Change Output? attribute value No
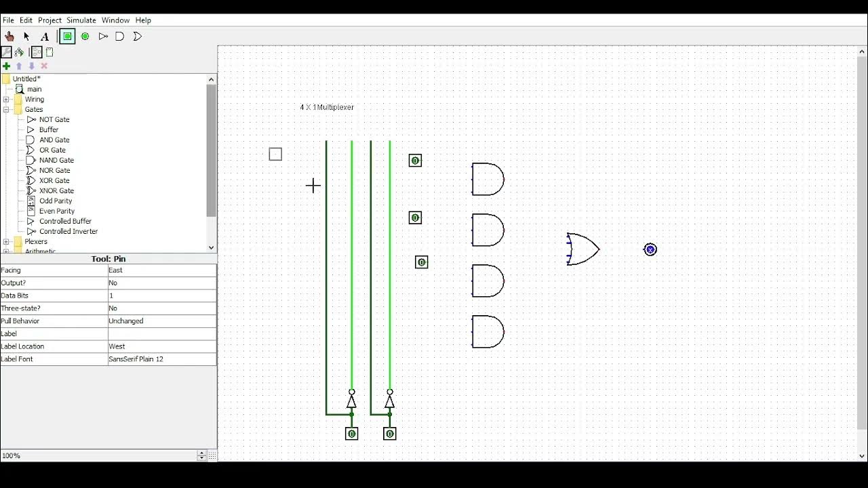Screen dimensions: 868x488 coord(162,283)
